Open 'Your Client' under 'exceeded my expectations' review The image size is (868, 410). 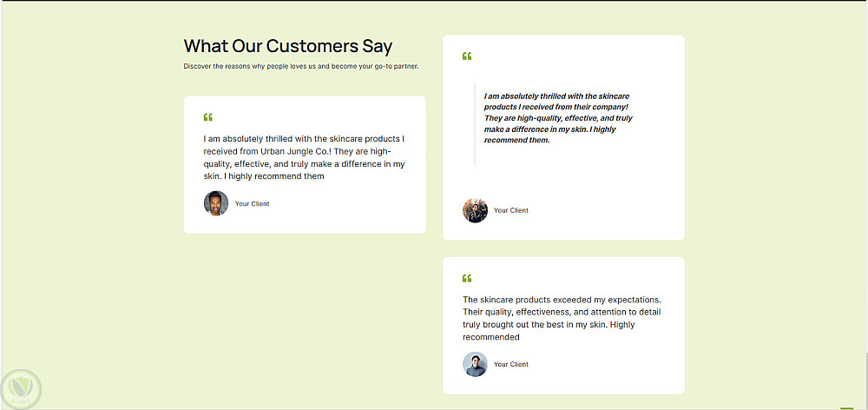(x=510, y=365)
